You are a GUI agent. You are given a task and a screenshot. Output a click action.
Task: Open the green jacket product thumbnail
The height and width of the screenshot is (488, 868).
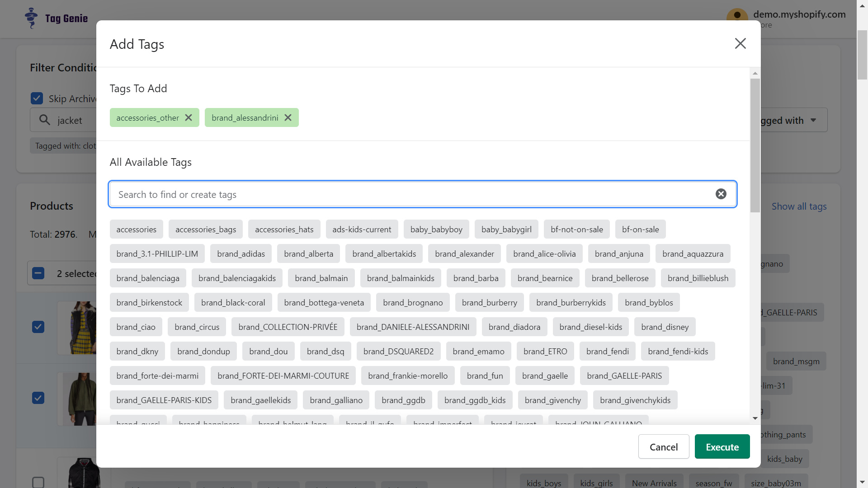pos(77,399)
